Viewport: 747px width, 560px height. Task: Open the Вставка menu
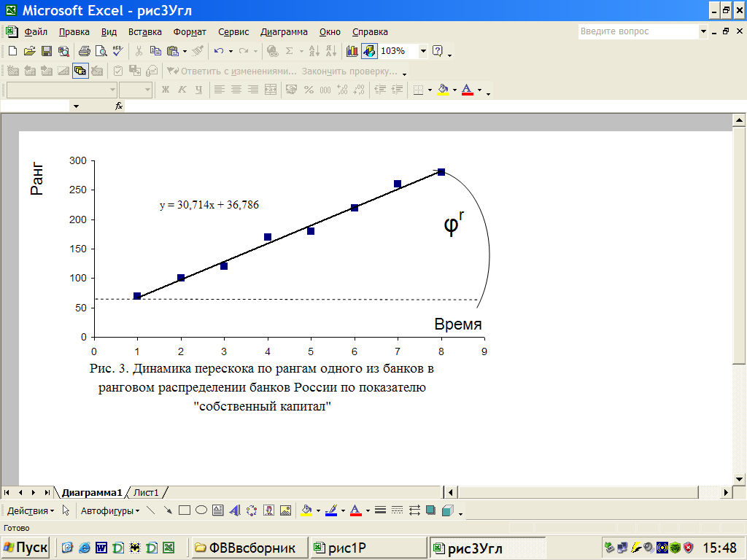(x=145, y=32)
